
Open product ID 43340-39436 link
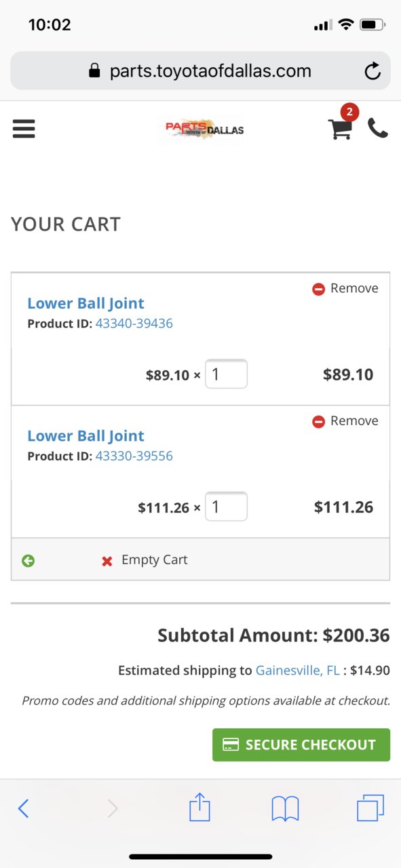coord(134,323)
